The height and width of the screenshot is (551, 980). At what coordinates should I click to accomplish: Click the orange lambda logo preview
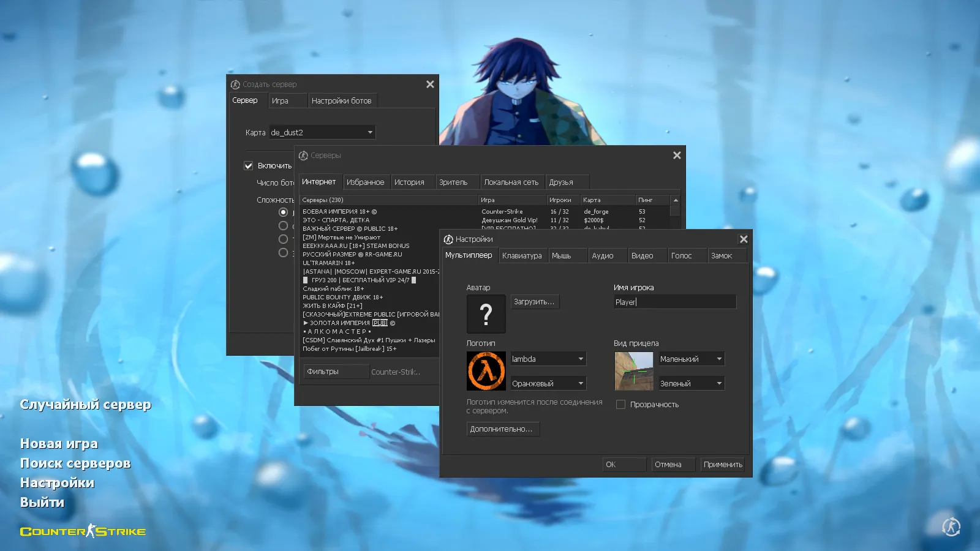pos(486,371)
